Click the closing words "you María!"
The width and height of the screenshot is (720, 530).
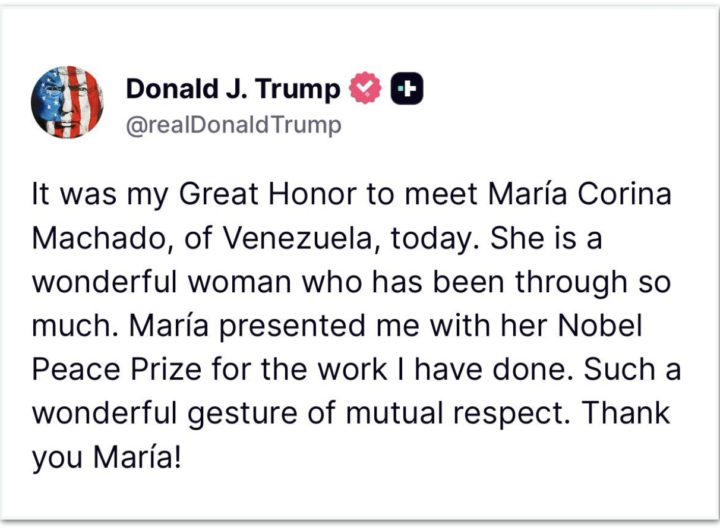(103, 458)
